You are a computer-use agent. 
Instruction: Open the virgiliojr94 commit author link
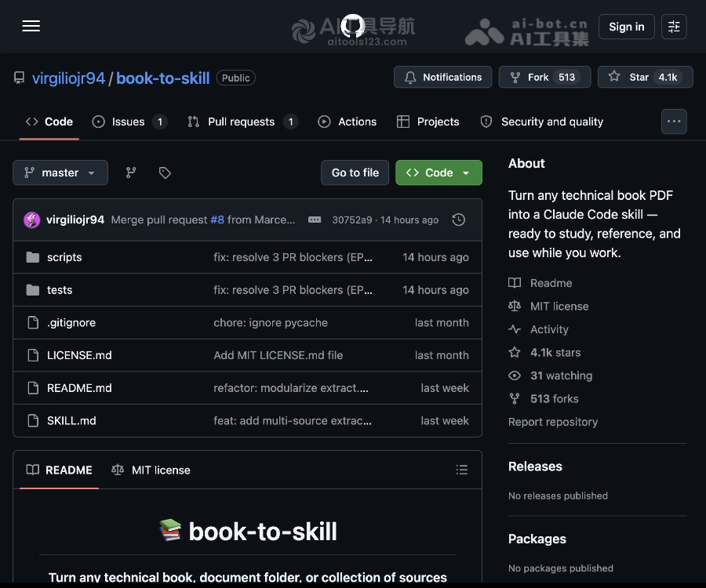(75, 220)
